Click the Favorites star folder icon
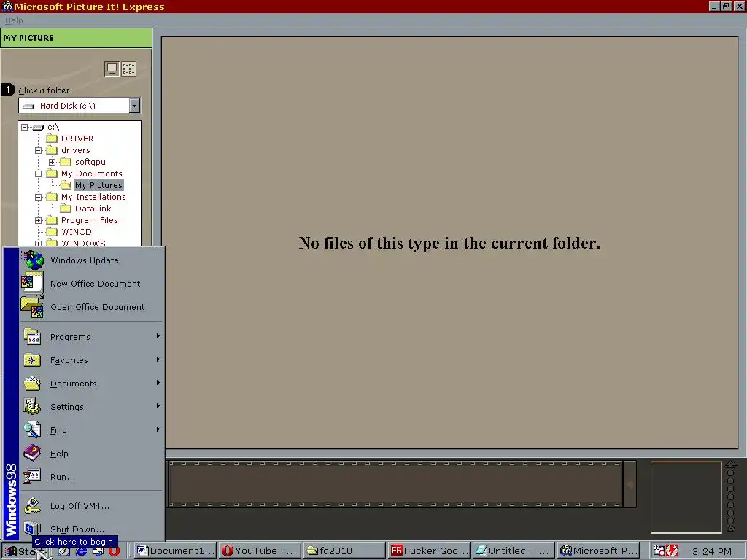Viewport: 747px width, 560px height. [32, 360]
